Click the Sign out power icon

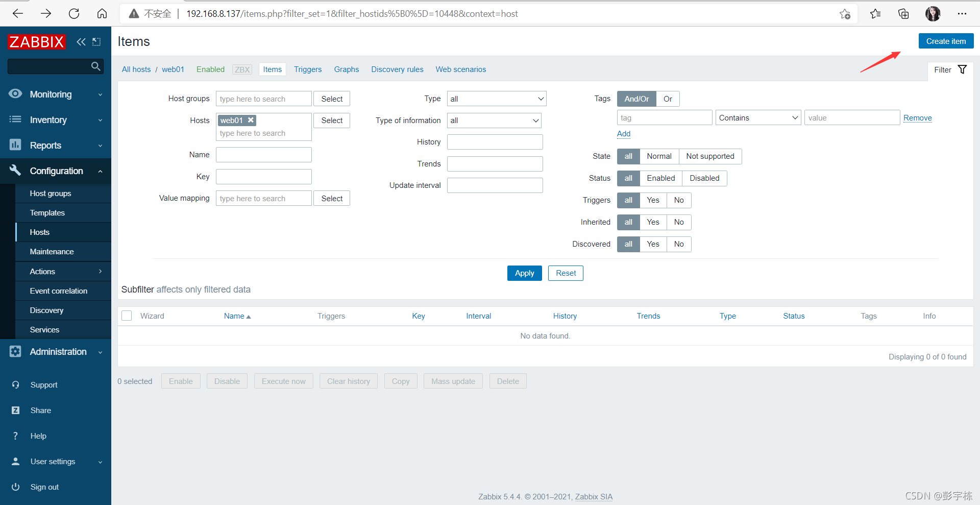[x=15, y=487]
